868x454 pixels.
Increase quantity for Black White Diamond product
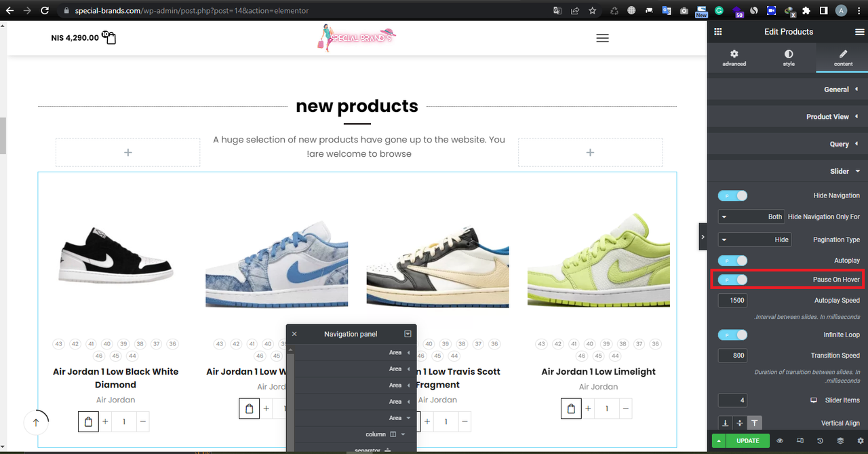point(105,421)
